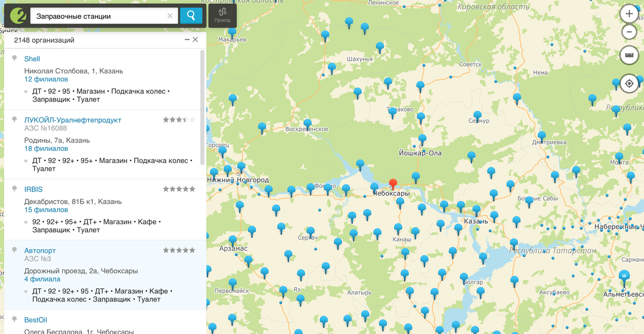Locate my position on map
644x334 pixels.
[x=629, y=84]
